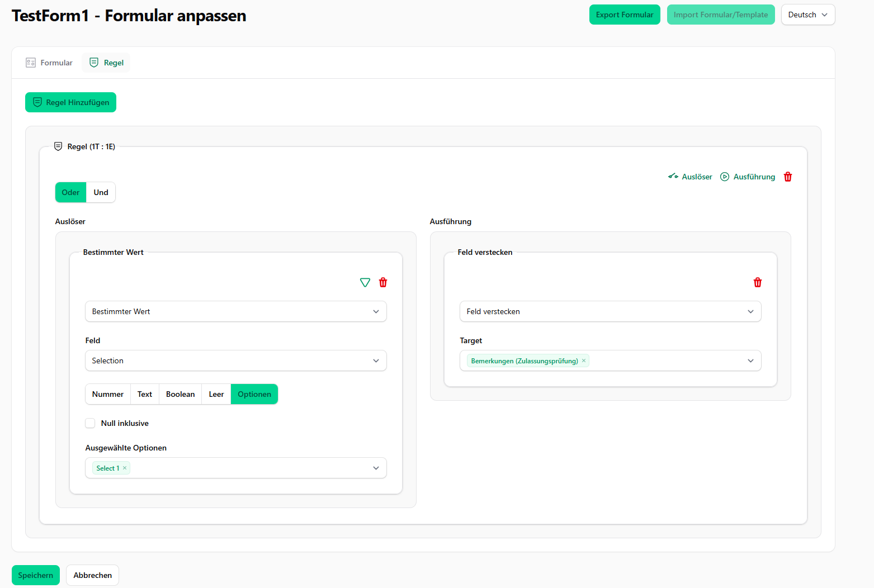Choose the Boolean value type
Screen dimensions: 874x588
pyautogui.click(x=180, y=394)
